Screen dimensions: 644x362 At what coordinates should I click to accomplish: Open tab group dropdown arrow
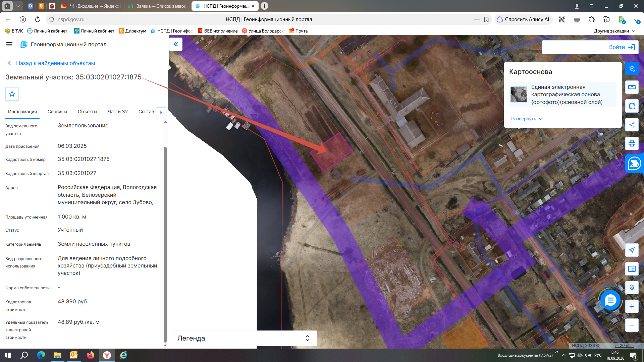point(18,6)
